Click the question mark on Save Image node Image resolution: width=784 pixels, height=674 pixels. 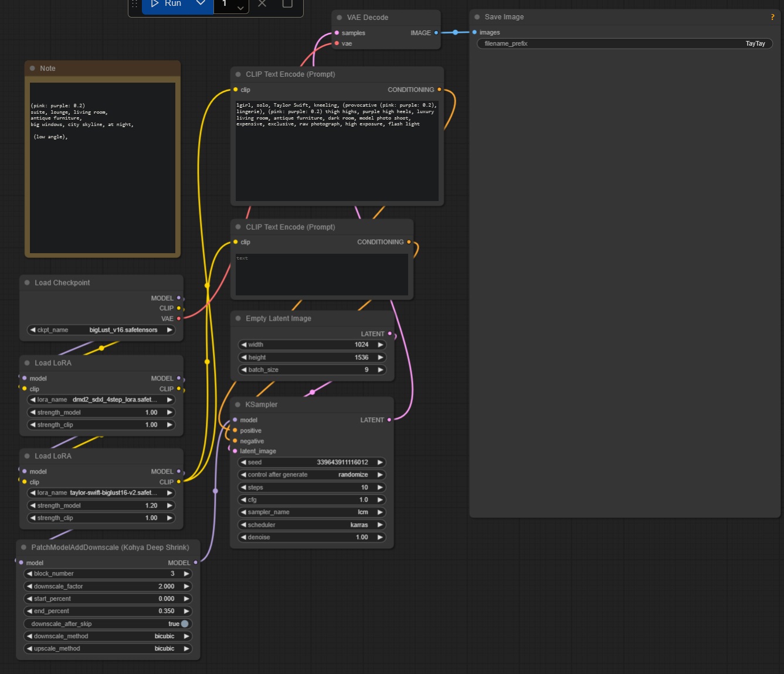[x=772, y=17]
